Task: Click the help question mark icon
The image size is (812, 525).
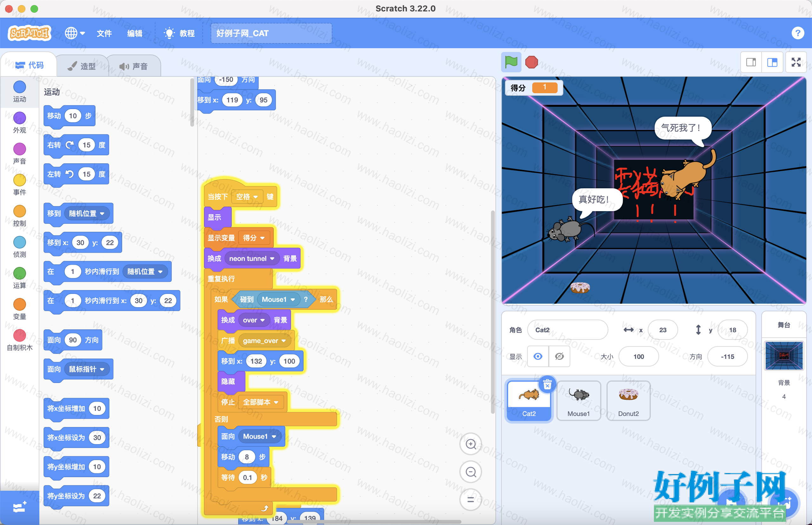Action: (797, 33)
